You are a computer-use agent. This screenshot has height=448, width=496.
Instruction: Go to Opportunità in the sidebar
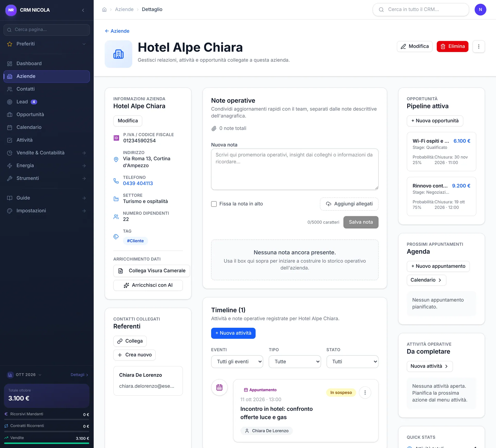click(47, 115)
